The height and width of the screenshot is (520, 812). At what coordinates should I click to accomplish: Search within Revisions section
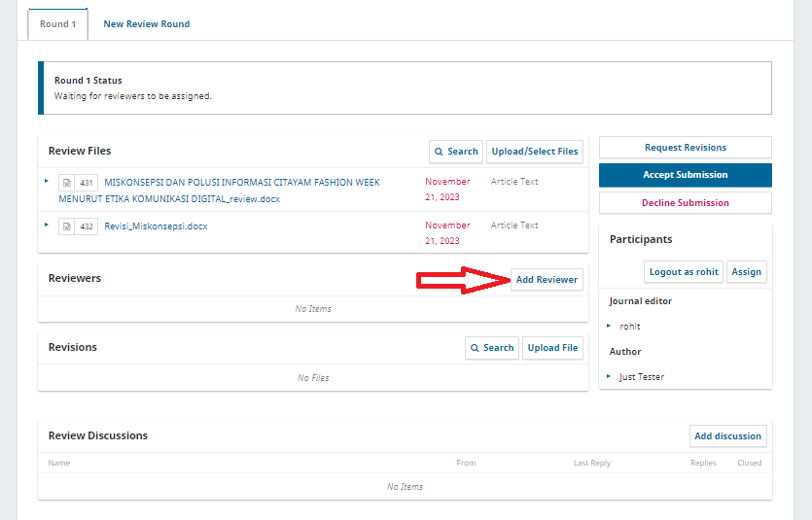(x=492, y=348)
